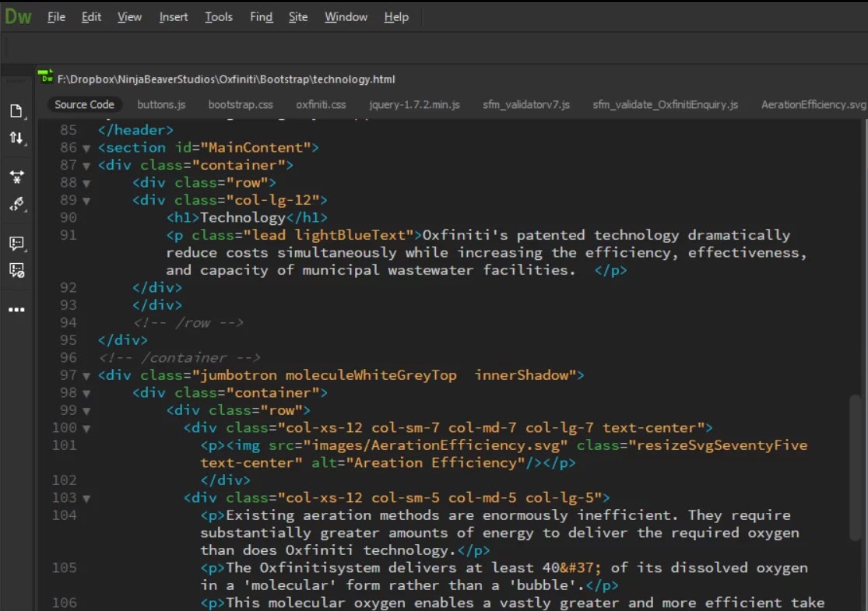
Task: Click the Format Source Code icon
Action: (16, 204)
